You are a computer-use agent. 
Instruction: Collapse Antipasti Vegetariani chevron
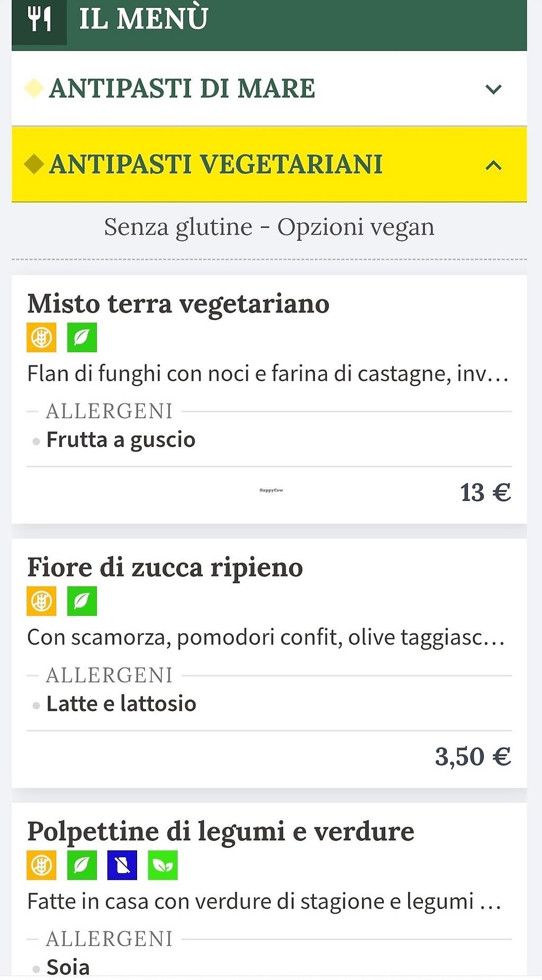point(493,166)
